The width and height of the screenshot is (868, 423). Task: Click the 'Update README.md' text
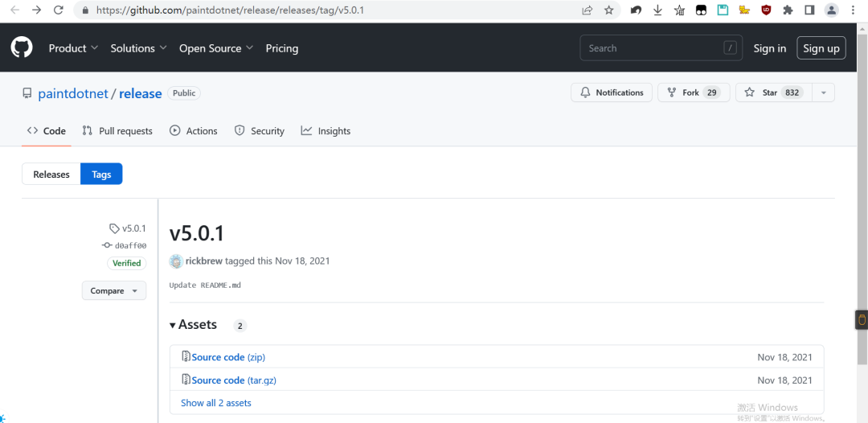[206, 285]
